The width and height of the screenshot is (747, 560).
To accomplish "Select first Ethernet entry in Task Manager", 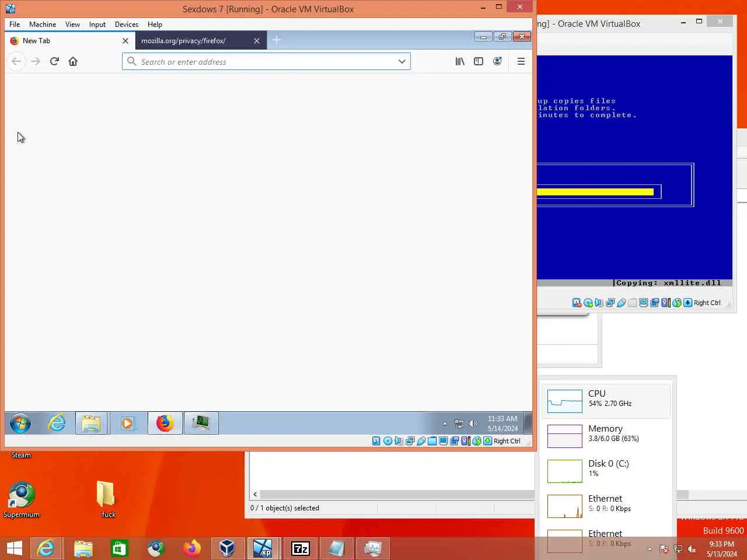I will [606, 506].
